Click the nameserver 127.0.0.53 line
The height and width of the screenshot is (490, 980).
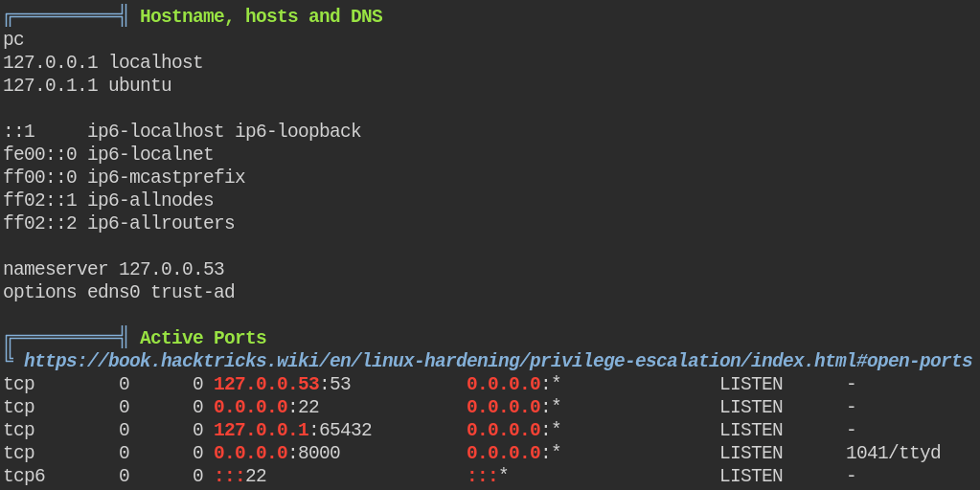(x=114, y=269)
